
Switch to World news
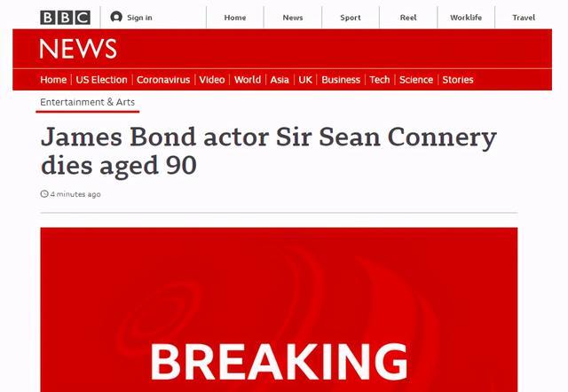pyautogui.click(x=248, y=80)
